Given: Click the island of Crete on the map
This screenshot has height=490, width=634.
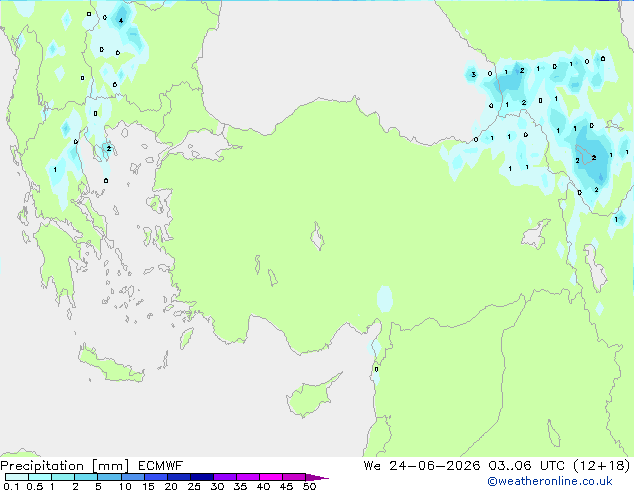Looking at the screenshot, I should [110, 366].
